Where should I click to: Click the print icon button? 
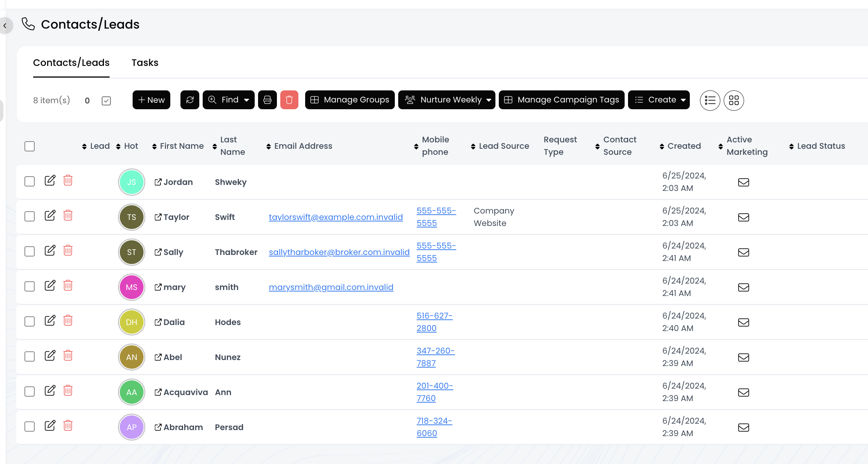pos(267,100)
